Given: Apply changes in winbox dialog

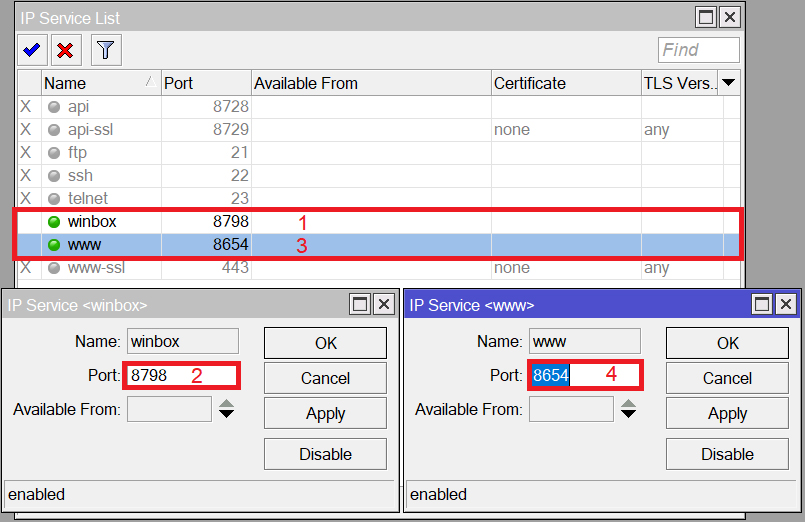Looking at the screenshot, I should (x=325, y=413).
